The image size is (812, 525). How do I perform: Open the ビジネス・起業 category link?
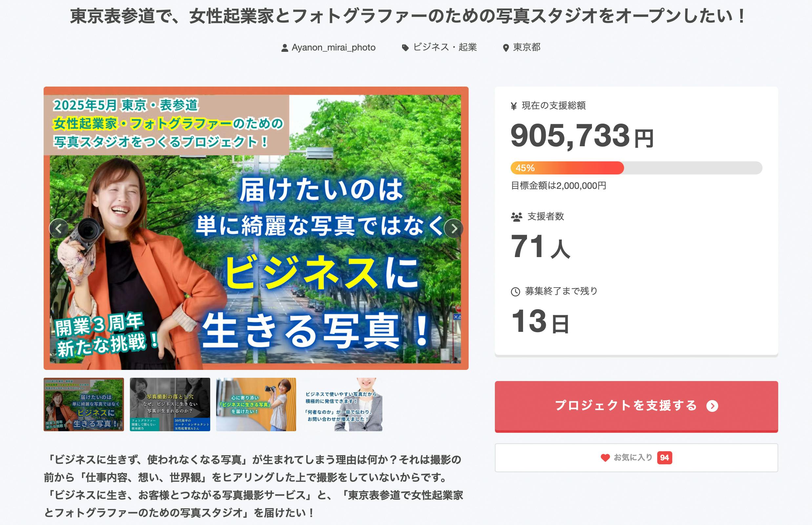tap(445, 47)
